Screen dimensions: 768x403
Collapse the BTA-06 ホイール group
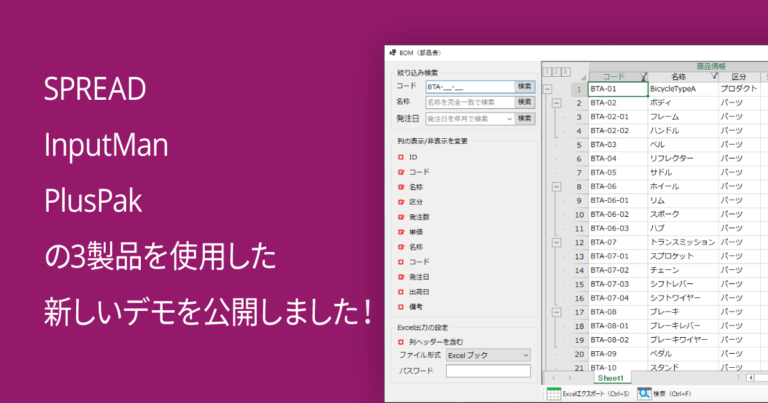(556, 187)
